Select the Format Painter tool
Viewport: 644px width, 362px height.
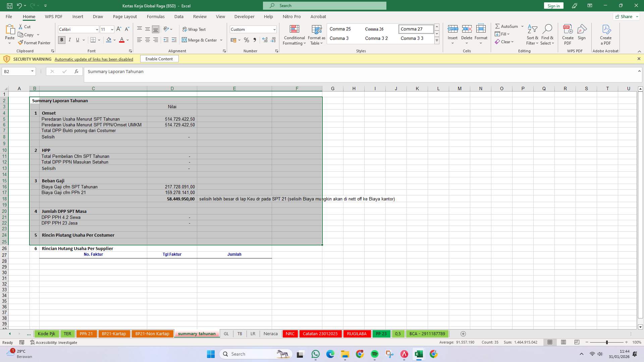tap(34, 43)
